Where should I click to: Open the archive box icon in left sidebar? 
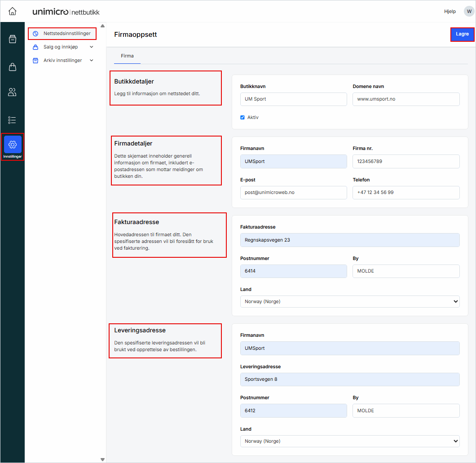(x=13, y=39)
